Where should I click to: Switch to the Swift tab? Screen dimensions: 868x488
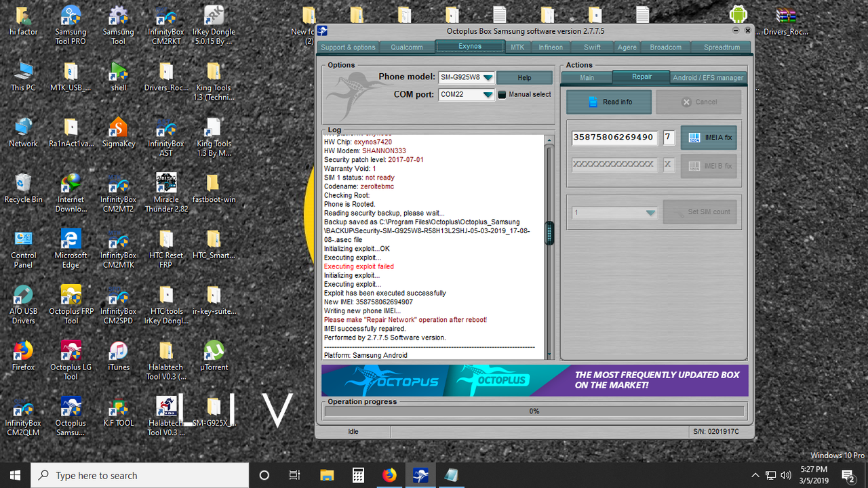(592, 47)
